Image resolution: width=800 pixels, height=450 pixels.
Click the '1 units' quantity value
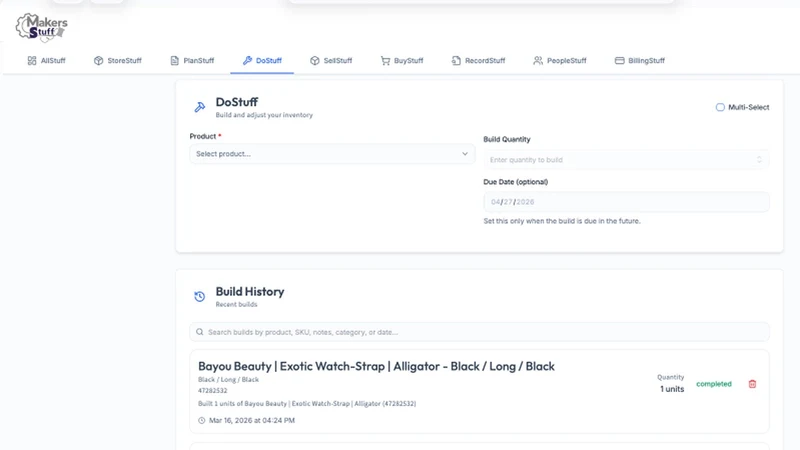pyautogui.click(x=672, y=389)
